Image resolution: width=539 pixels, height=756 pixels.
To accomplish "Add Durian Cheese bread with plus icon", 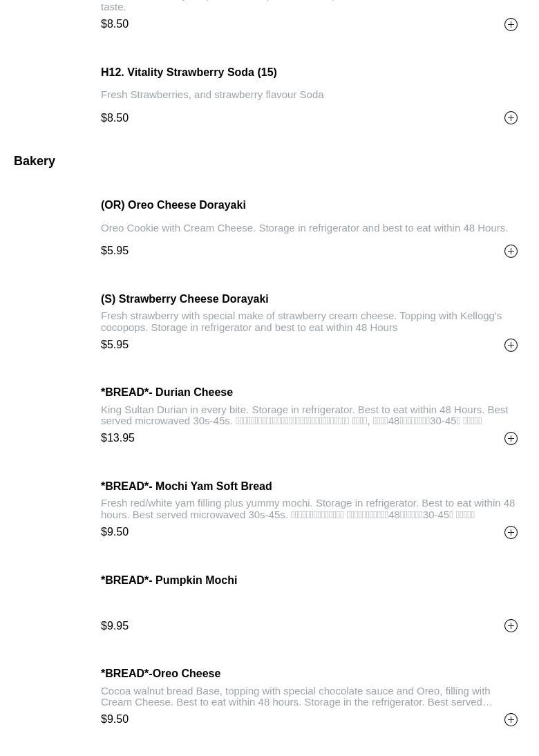I will pyautogui.click(x=511, y=439).
